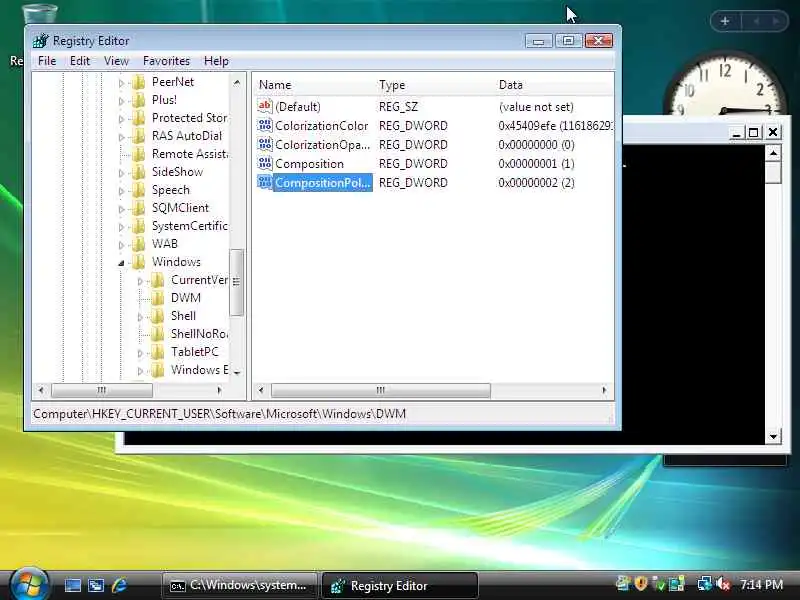Select the Composition DWORD icon
Image resolution: width=800 pixels, height=600 pixels.
(x=265, y=163)
